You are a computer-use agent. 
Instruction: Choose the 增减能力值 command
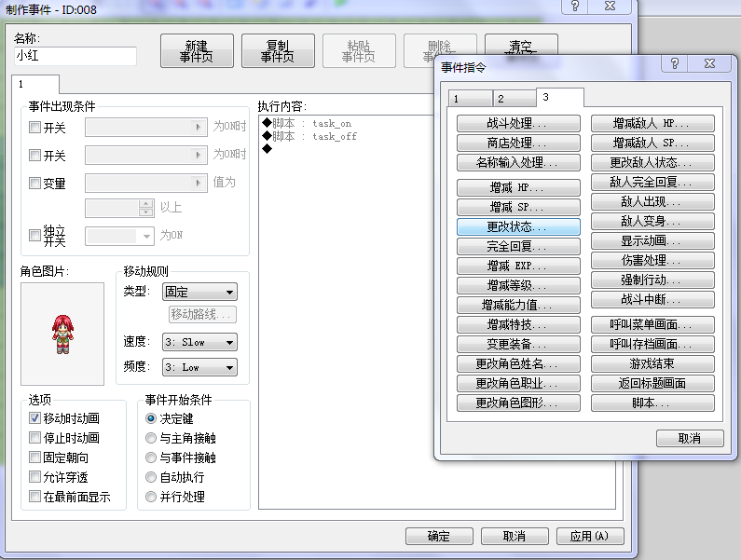point(518,305)
